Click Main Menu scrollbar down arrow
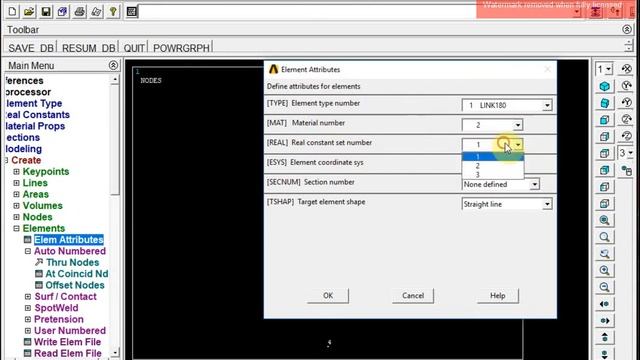 pos(115,352)
